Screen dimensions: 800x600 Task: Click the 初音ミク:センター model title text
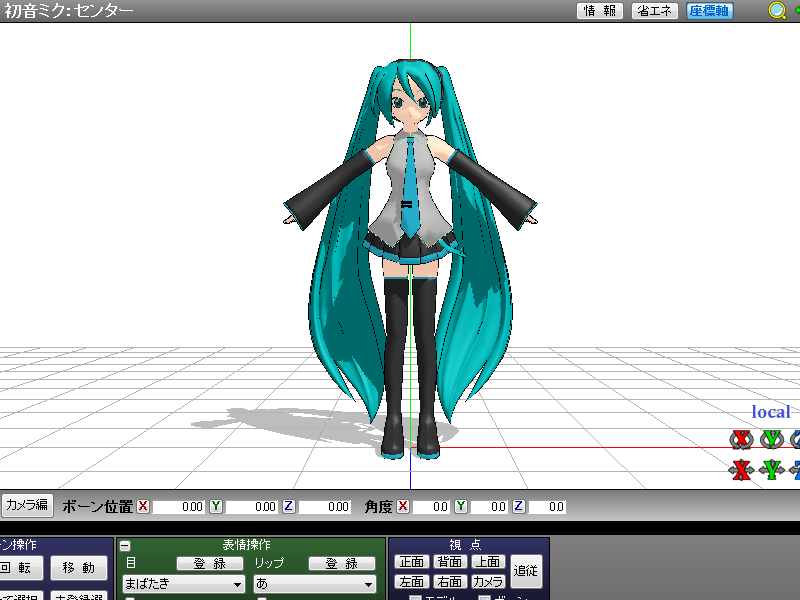click(68, 11)
